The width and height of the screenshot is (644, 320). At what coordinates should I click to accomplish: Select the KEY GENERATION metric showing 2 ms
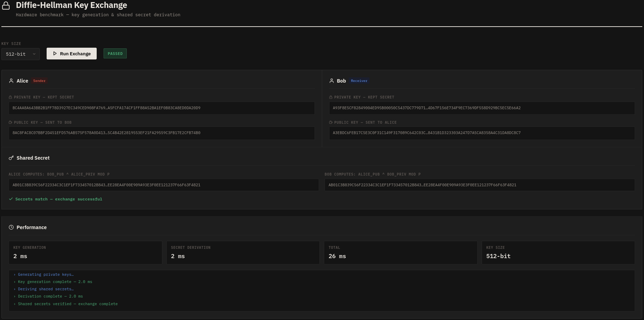click(85, 253)
